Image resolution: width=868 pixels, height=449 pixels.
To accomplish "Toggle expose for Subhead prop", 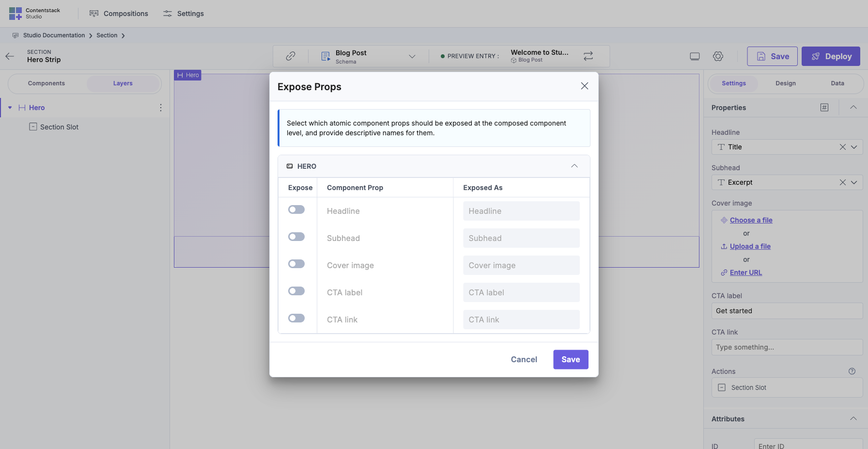I will point(296,237).
